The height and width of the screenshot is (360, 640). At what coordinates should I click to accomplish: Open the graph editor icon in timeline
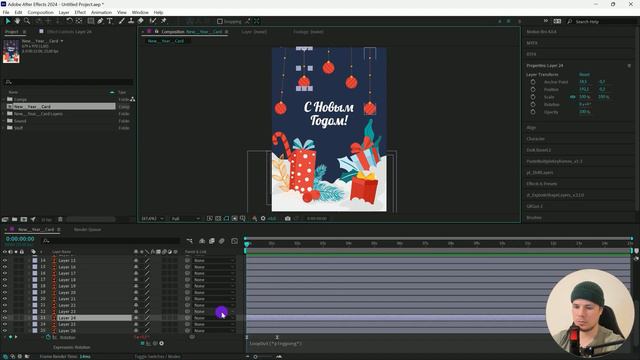tap(234, 241)
